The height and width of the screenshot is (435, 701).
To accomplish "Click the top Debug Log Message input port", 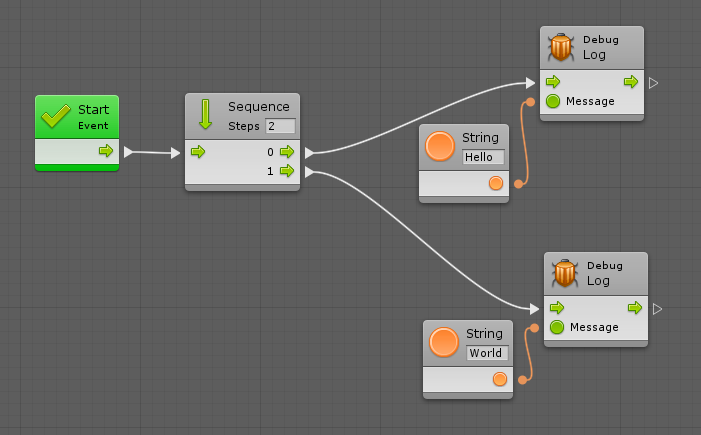I will (x=553, y=101).
